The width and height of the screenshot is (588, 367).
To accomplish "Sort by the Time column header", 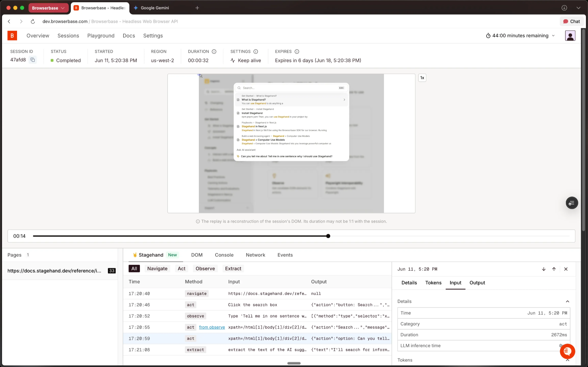I will pyautogui.click(x=134, y=282).
